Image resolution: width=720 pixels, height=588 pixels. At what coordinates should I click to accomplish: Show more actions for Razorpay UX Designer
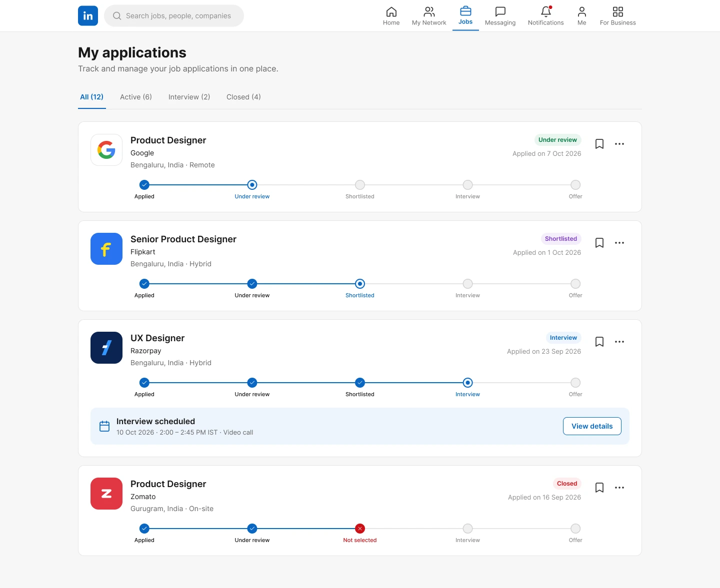(x=619, y=342)
